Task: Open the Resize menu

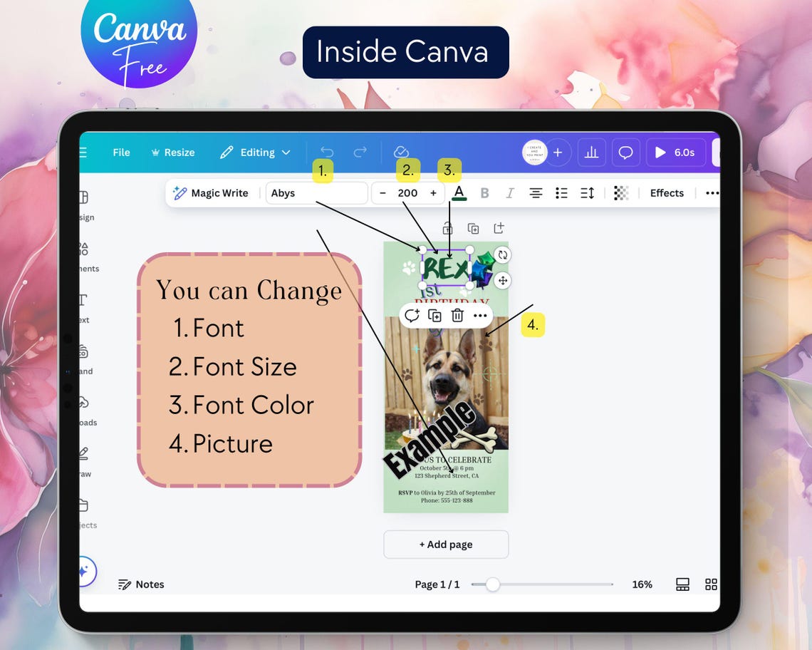Action: point(173,153)
